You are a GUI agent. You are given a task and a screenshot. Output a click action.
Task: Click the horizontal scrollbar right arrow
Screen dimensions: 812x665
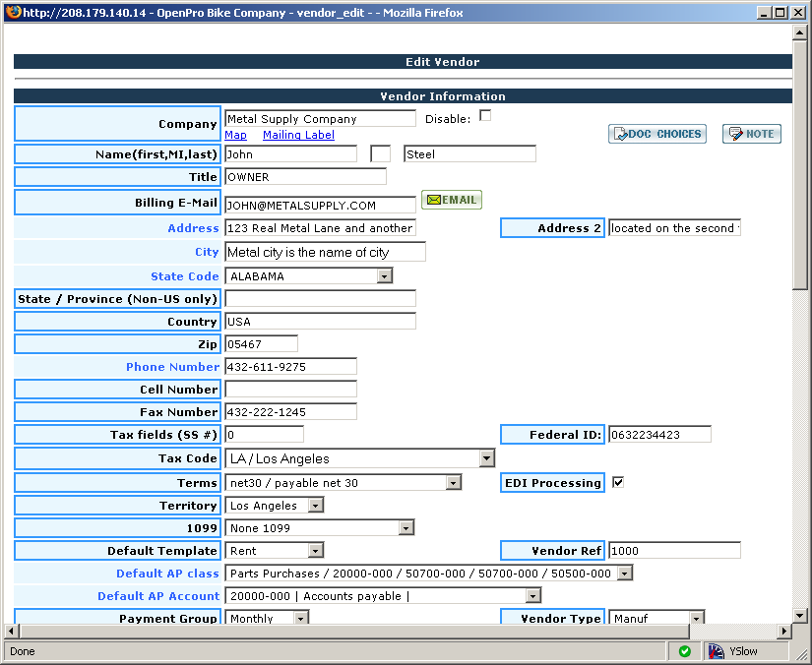(784, 631)
